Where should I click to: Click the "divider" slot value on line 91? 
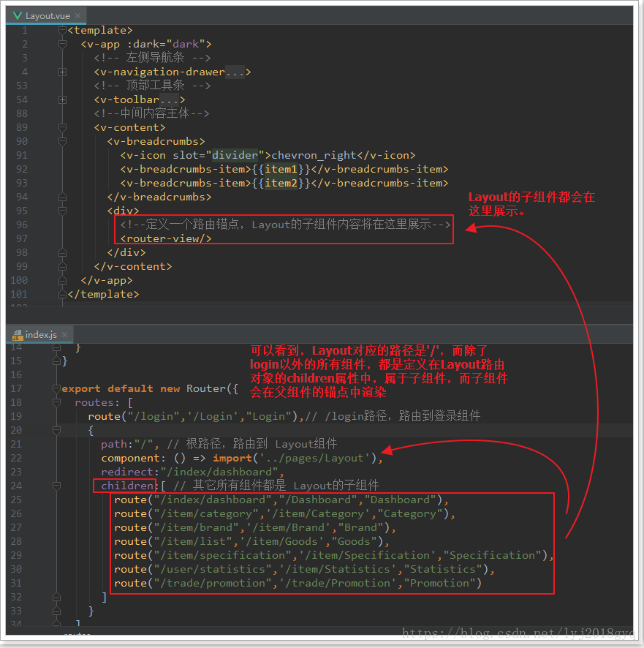coord(235,155)
